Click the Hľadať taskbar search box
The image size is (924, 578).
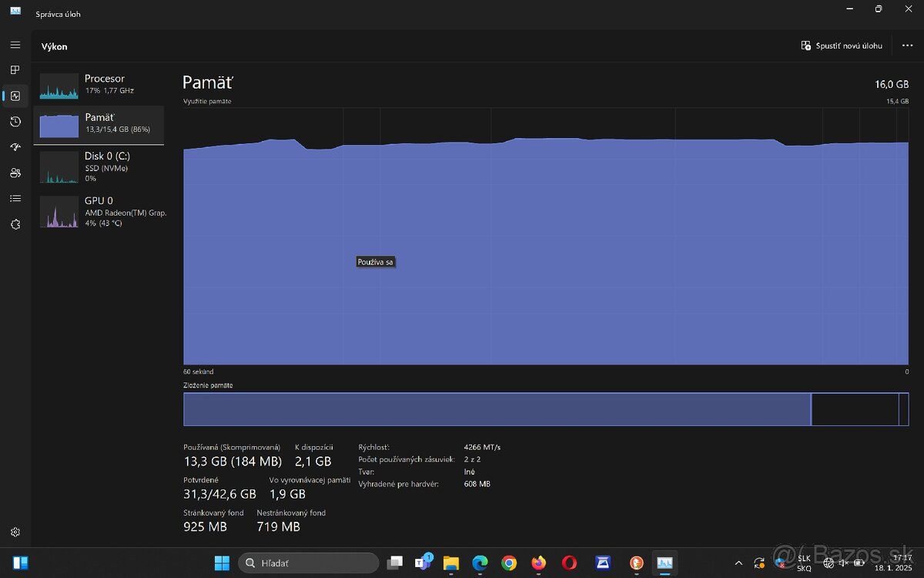click(308, 563)
